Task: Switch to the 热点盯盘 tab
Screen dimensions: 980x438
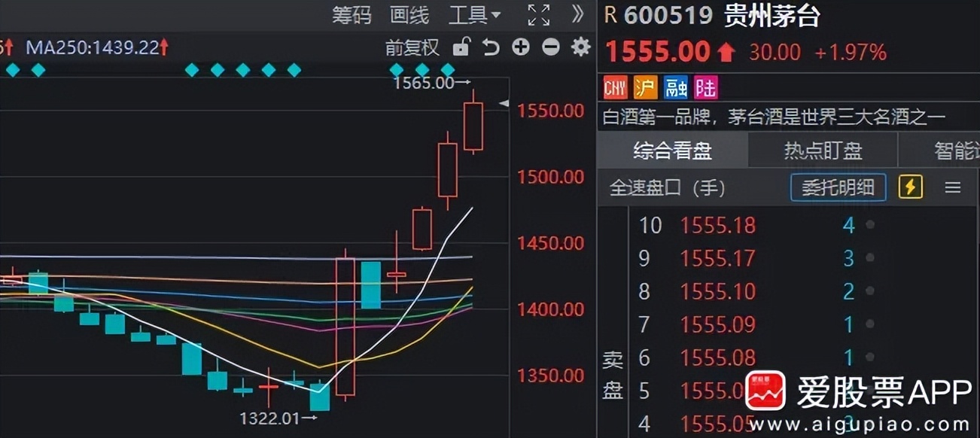Action: 823,151
